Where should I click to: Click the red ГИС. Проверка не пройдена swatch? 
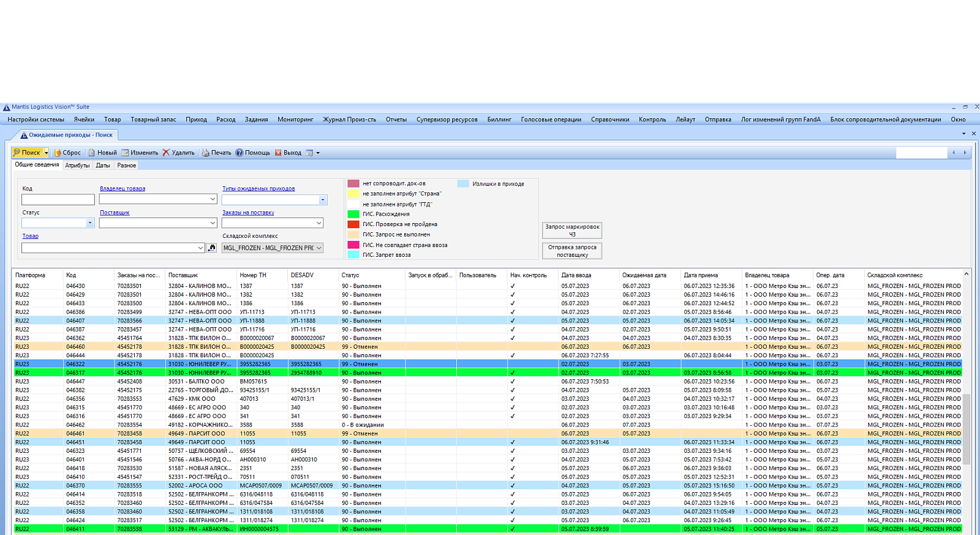[x=353, y=224]
